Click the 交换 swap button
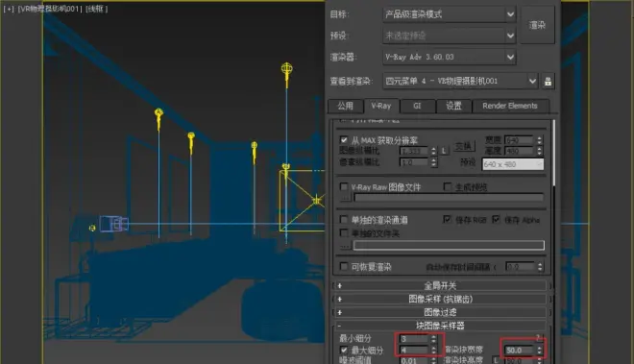This screenshot has height=364, width=634. pyautogui.click(x=463, y=146)
